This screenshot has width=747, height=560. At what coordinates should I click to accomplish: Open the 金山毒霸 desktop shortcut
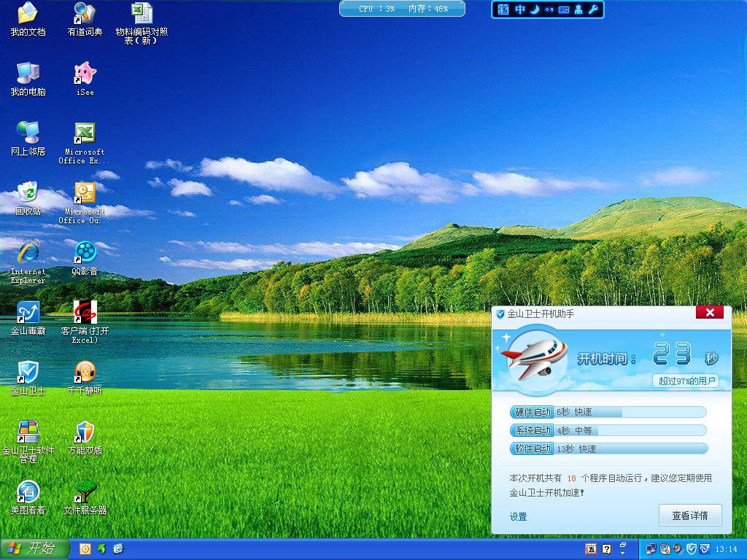click(28, 312)
